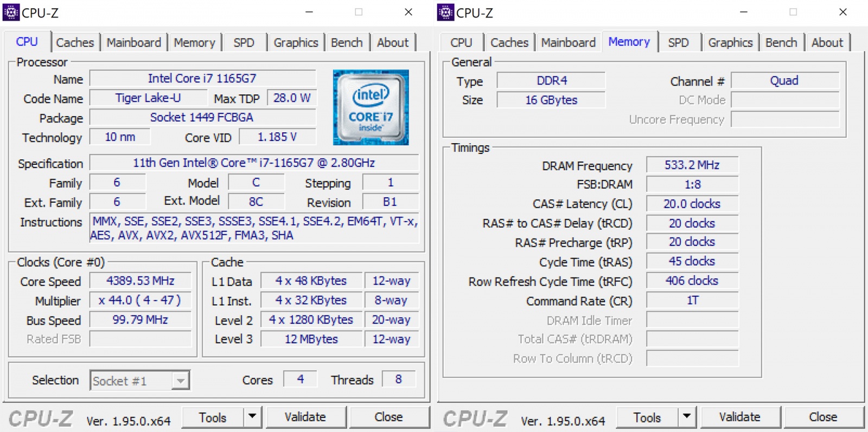This screenshot has height=432, width=868.
Task: Click the FSB:DRAM value '1:8'
Action: (x=692, y=185)
